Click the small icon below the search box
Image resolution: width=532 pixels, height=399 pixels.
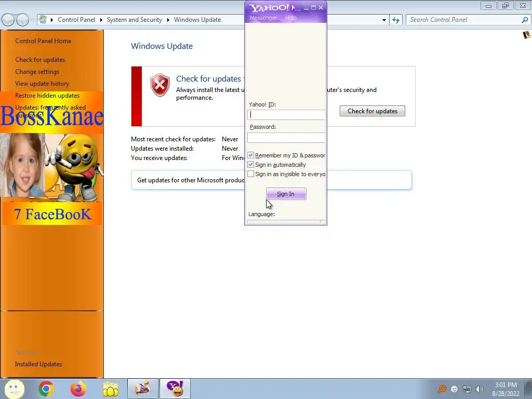pyautogui.click(x=527, y=35)
